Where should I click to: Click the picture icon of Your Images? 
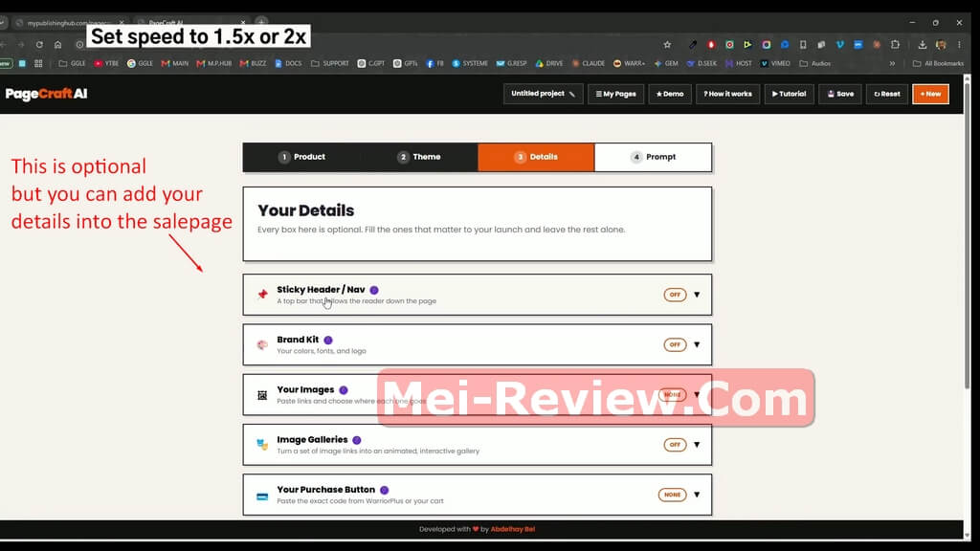coord(262,395)
